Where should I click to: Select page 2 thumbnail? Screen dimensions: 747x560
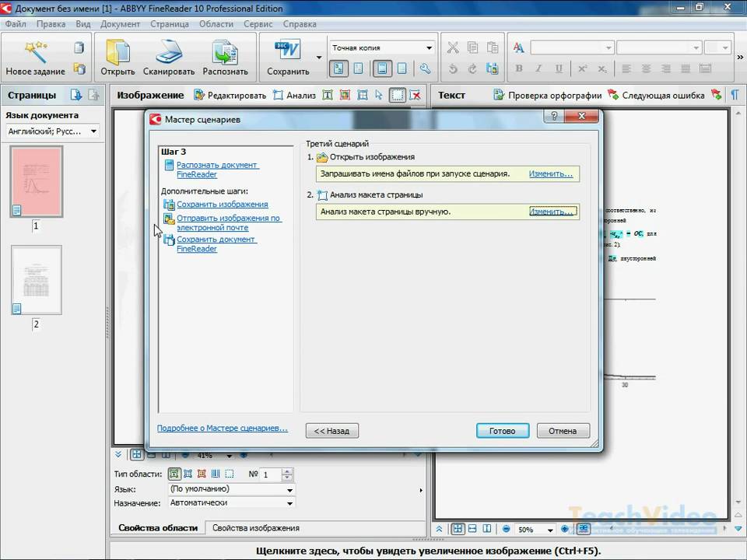[x=37, y=280]
